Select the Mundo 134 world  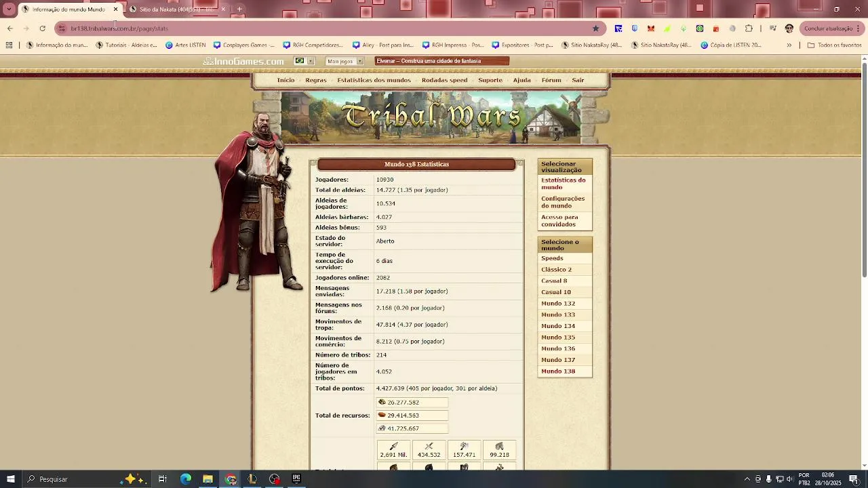[558, 326]
